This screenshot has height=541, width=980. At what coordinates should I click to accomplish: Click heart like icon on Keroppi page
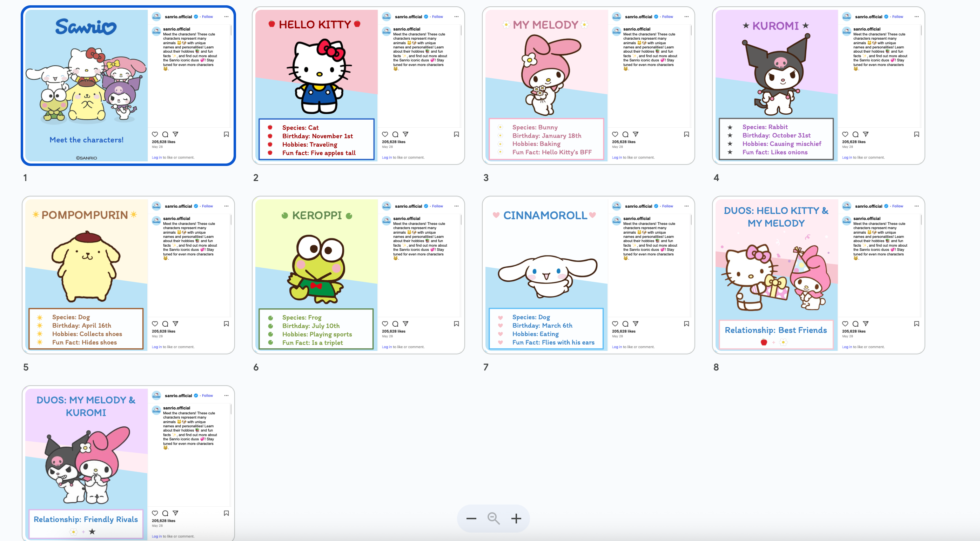385,324
